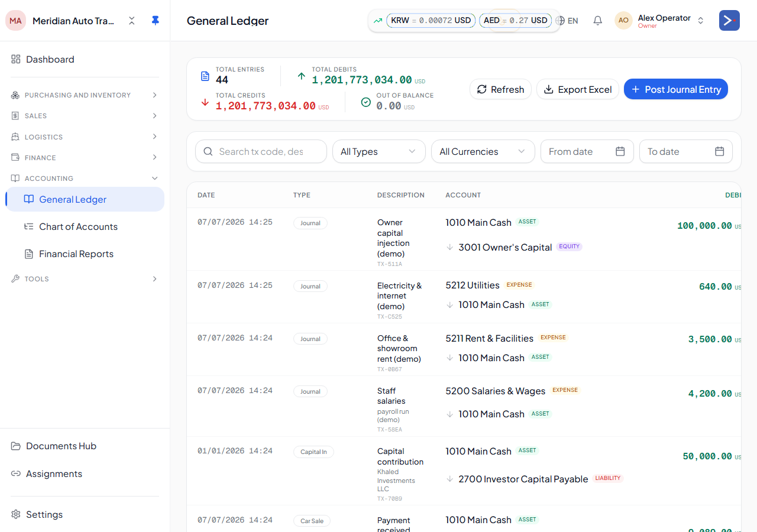The height and width of the screenshot is (532, 757).
Task: Click the Financial Reports document icon
Action: (28, 254)
